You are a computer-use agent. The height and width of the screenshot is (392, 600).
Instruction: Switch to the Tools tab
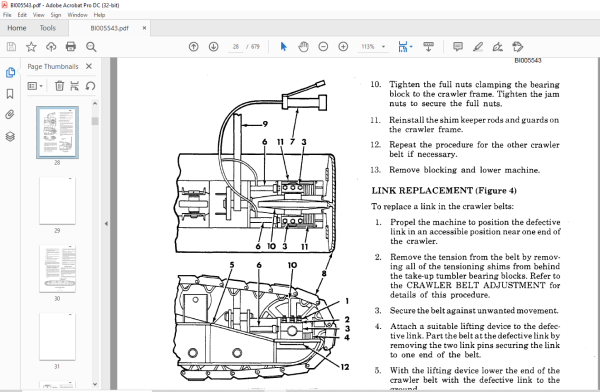click(47, 28)
